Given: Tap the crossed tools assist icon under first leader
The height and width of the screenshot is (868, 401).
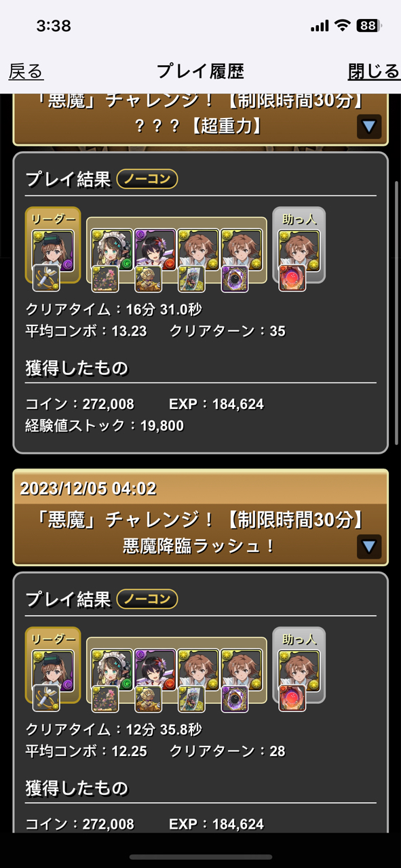Looking at the screenshot, I should pyautogui.click(x=46, y=278).
